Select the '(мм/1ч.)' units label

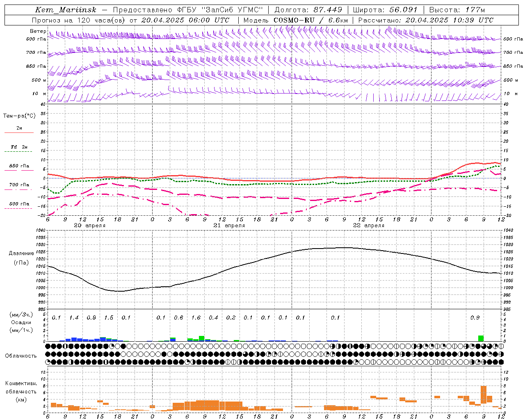pos(21,330)
